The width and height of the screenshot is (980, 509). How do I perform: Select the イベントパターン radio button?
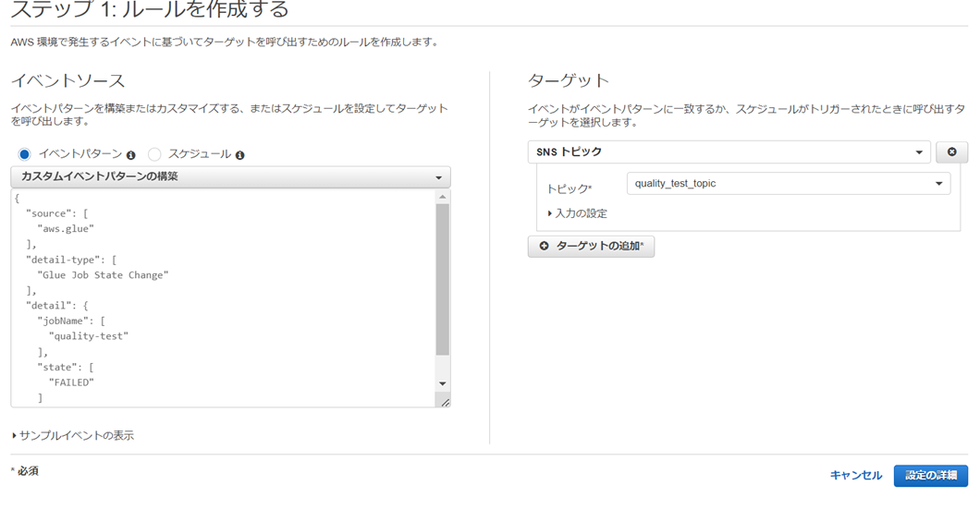[24, 153]
